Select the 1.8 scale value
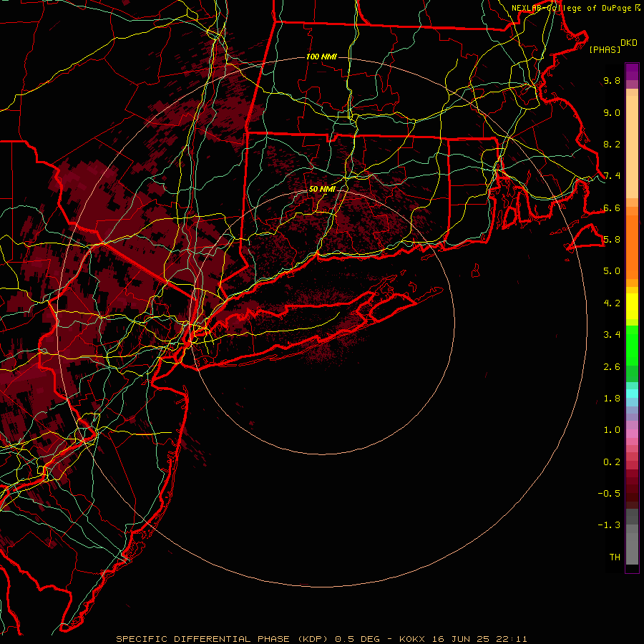This screenshot has height=644, width=644. pos(612,399)
